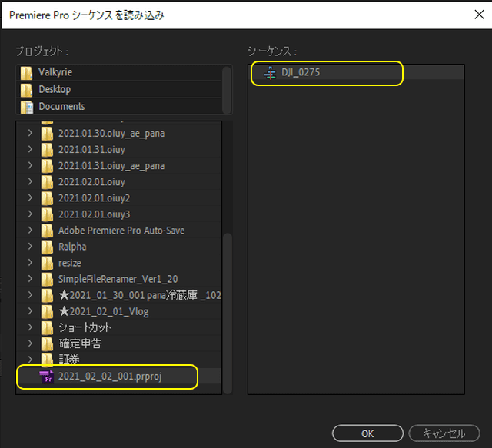Expand the ★2021_01_30_001 pana冷蔵庫 folder
Viewport: 492px width, 448px height.
point(30,294)
